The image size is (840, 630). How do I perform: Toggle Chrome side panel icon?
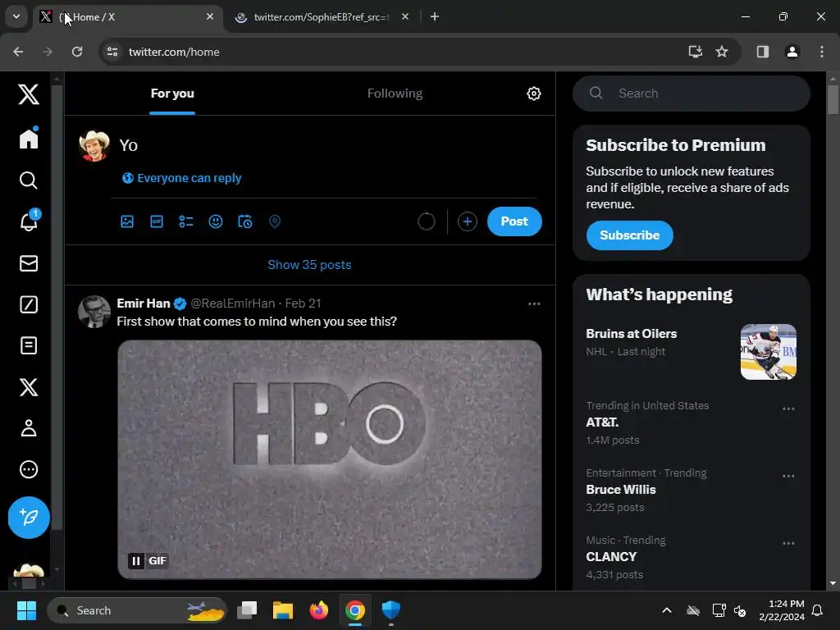click(762, 52)
